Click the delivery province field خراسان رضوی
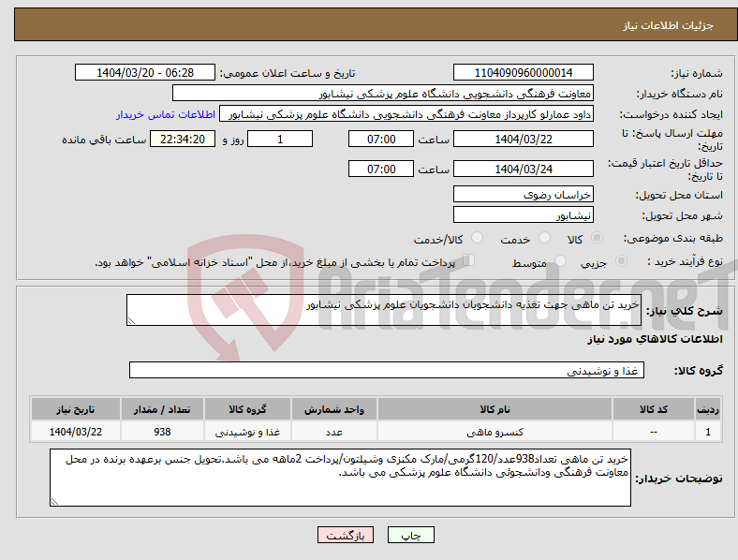 524,194
